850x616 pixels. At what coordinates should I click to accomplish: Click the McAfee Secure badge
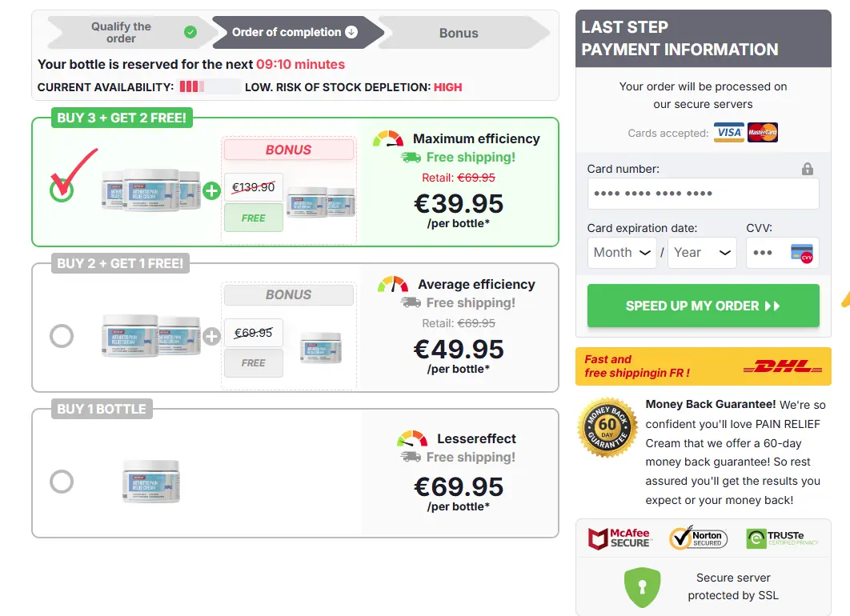(620, 538)
